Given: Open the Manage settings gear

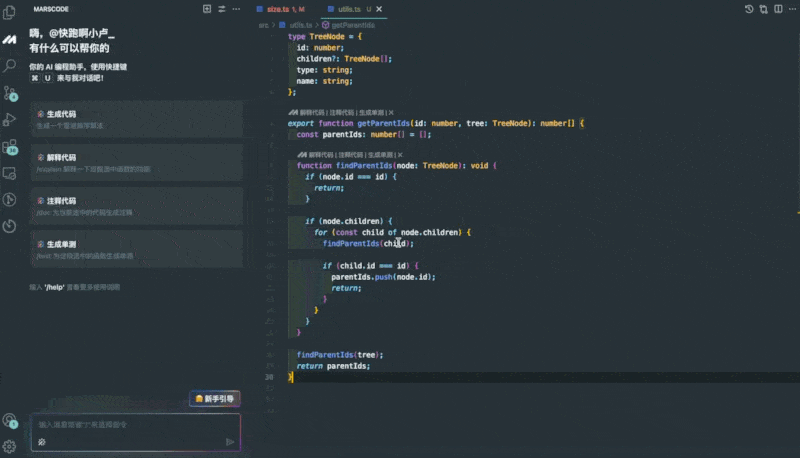Looking at the screenshot, I should tap(9, 447).
